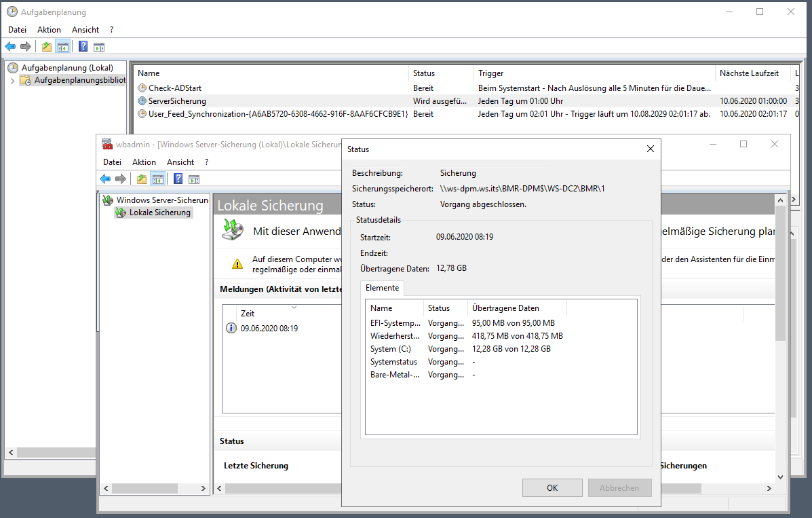Expand Aufgabenplanungsbibliothek tree node
Image resolution: width=812 pixels, height=518 pixels.
[12, 80]
